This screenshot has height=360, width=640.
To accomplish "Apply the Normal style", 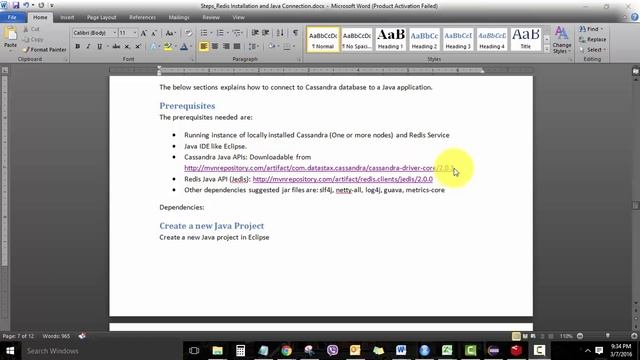I will click(x=323, y=40).
